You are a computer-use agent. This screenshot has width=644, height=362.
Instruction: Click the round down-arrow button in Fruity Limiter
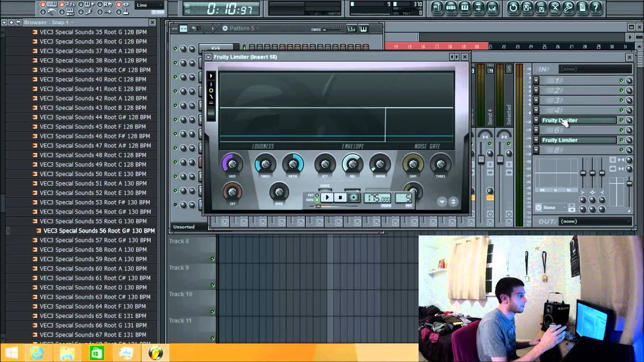tap(442, 202)
